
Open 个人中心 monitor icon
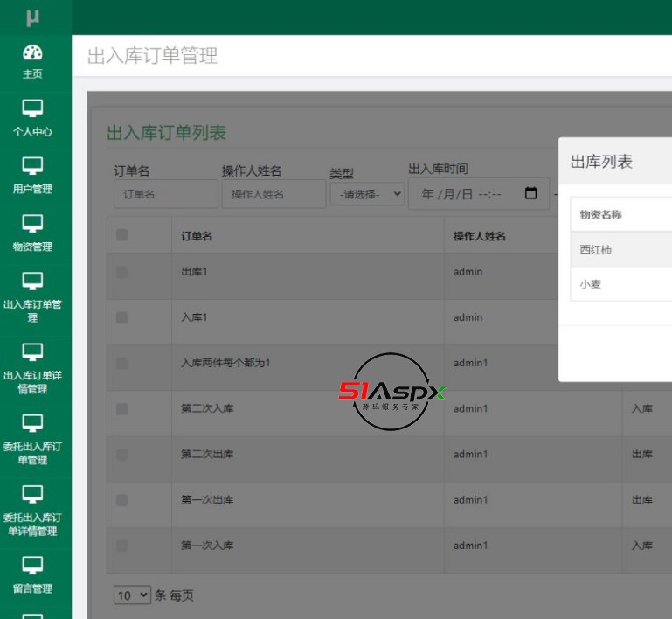tap(32, 108)
